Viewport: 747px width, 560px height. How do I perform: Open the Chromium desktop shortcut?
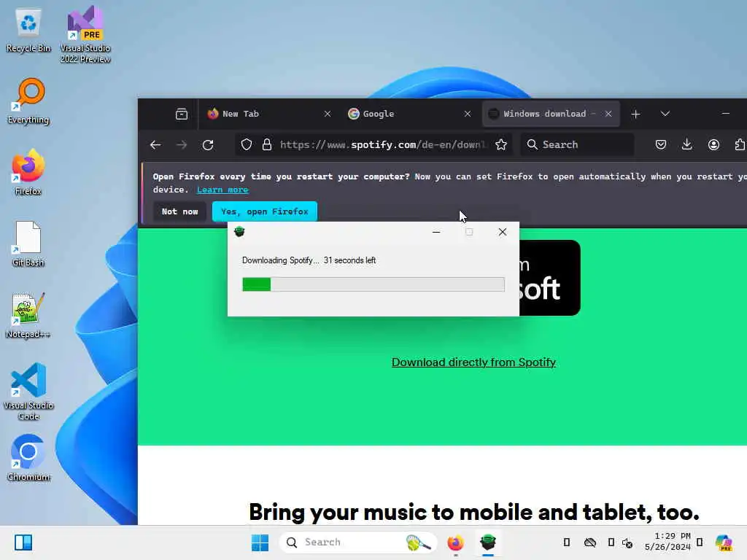coord(28,458)
